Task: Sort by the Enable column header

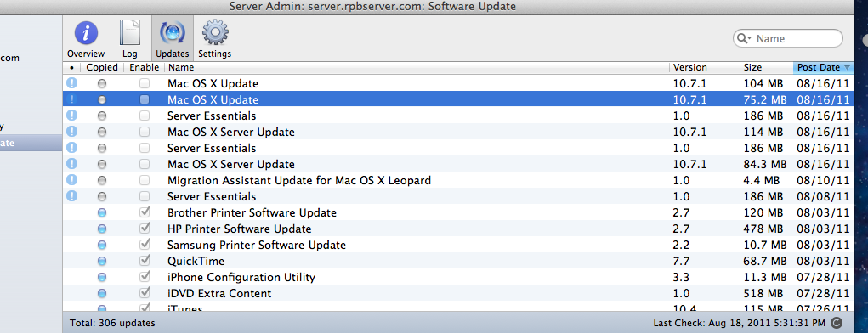Action: click(144, 67)
